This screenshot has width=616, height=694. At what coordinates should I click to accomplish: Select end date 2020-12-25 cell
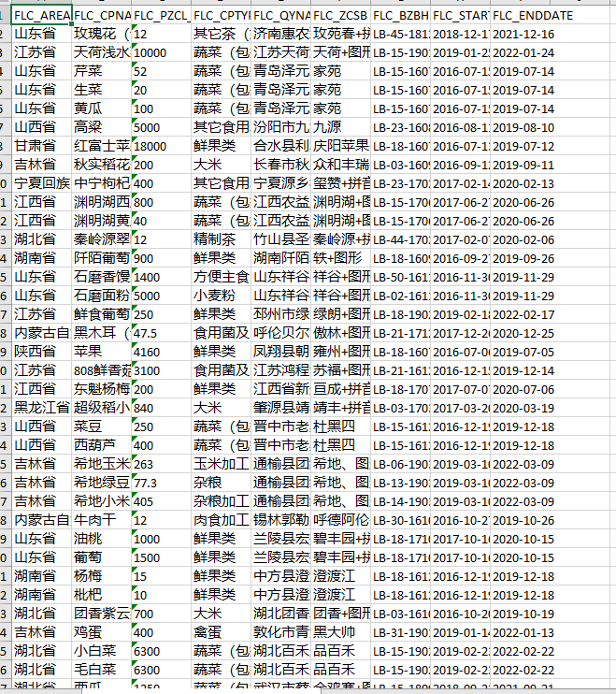pyautogui.click(x=520, y=333)
